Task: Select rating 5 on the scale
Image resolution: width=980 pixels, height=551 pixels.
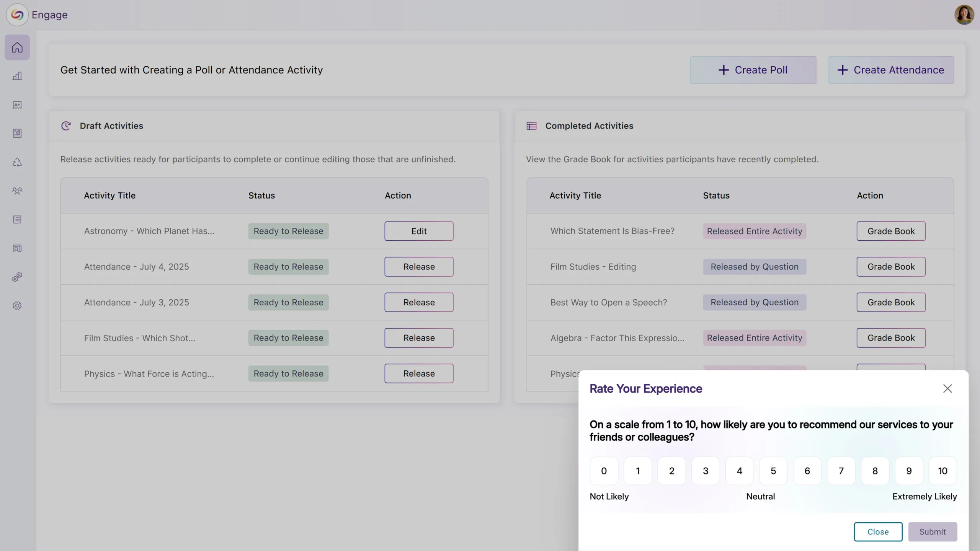Action: (x=773, y=471)
